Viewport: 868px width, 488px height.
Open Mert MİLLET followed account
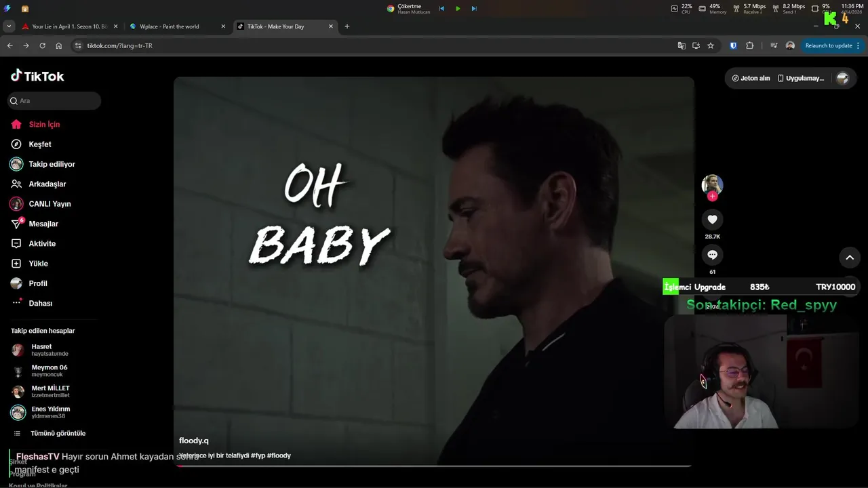pos(50,391)
